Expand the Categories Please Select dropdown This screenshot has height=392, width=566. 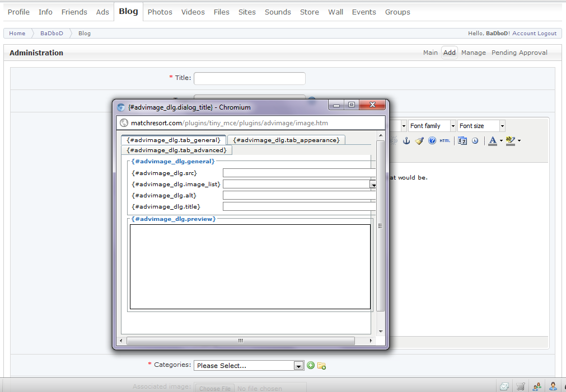click(x=249, y=366)
